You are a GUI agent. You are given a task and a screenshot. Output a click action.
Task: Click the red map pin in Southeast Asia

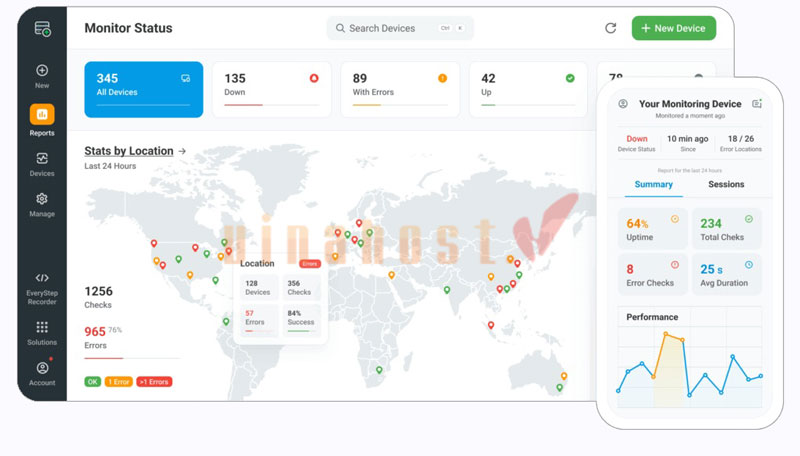pyautogui.click(x=491, y=325)
